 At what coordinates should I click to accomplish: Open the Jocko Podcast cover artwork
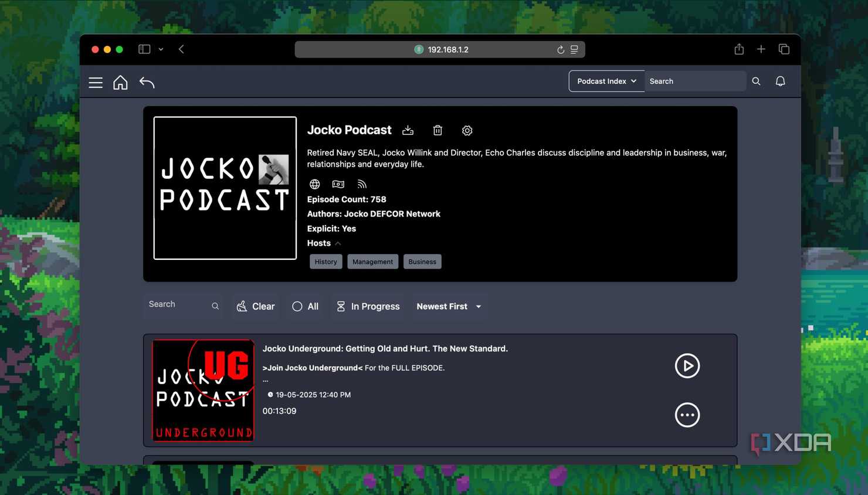click(225, 188)
